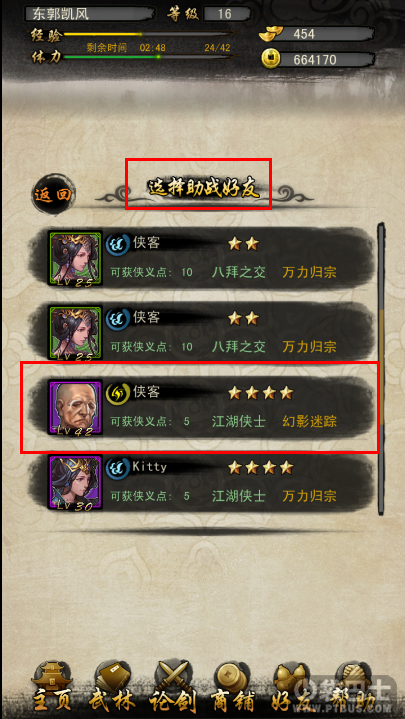Viewport: 405px width, 719px height.
Task: Click the green 体力 stamina bar
Action: pyautogui.click(x=150, y=57)
